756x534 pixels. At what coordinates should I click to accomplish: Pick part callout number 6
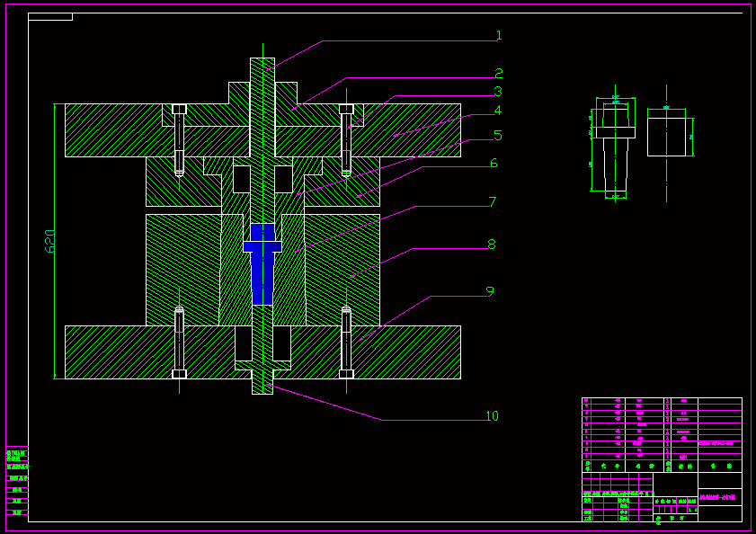point(494,163)
